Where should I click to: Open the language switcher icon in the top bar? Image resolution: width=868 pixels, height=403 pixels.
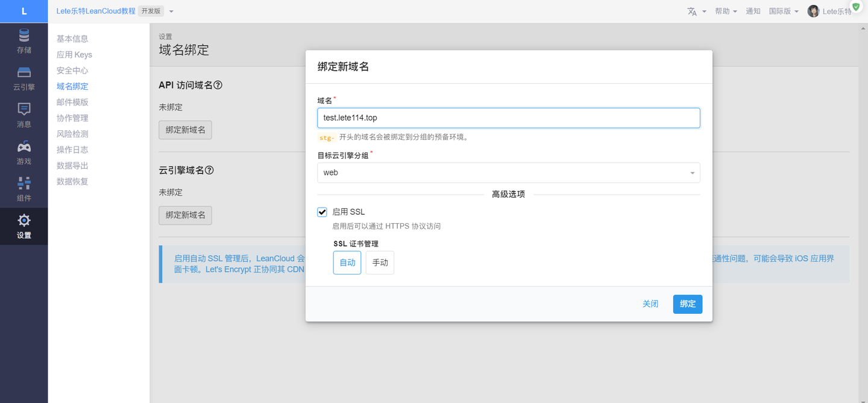(693, 10)
